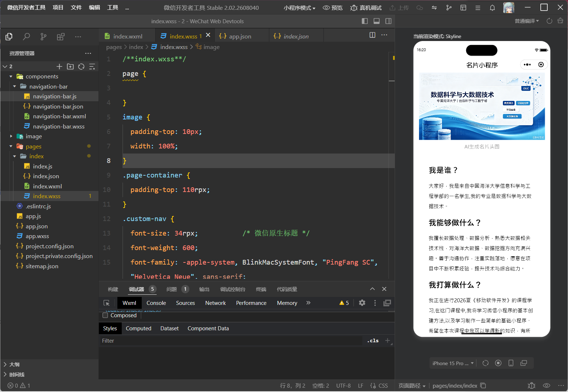The width and height of the screenshot is (568, 392).
Task: Collapse the pages folder
Action: [11, 146]
